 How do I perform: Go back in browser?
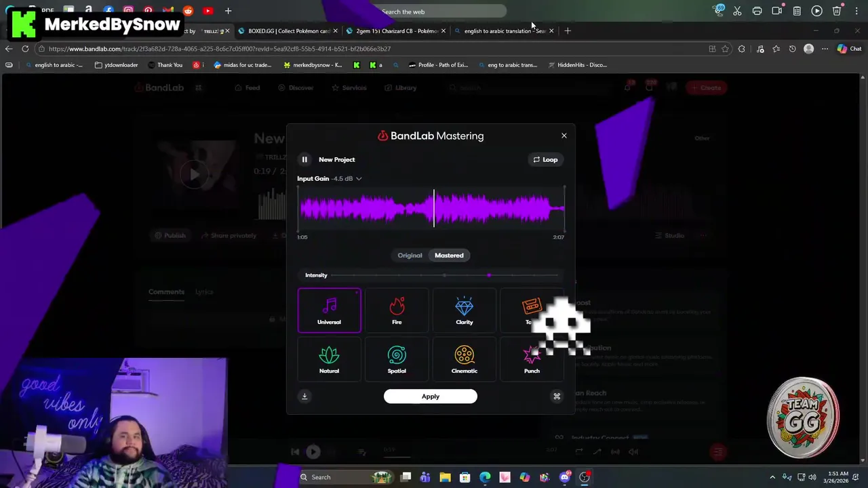8,49
